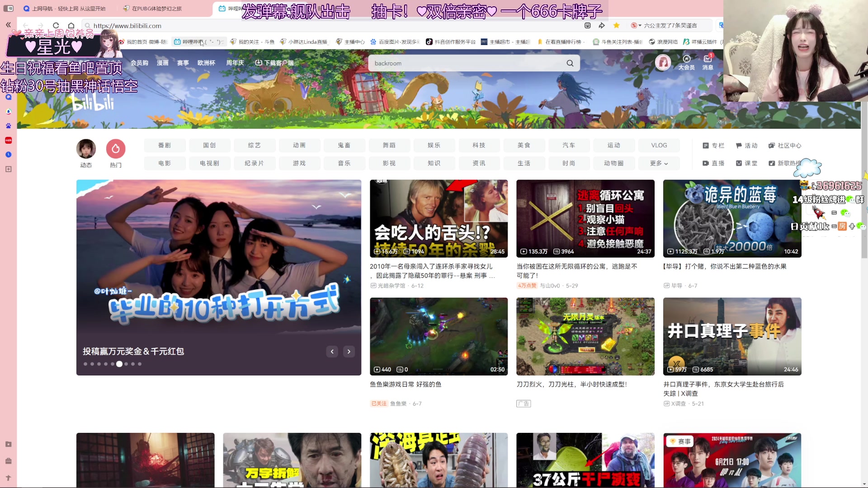This screenshot has height=488, width=868.
Task: Select 鬼畜 category
Action: click(344, 145)
